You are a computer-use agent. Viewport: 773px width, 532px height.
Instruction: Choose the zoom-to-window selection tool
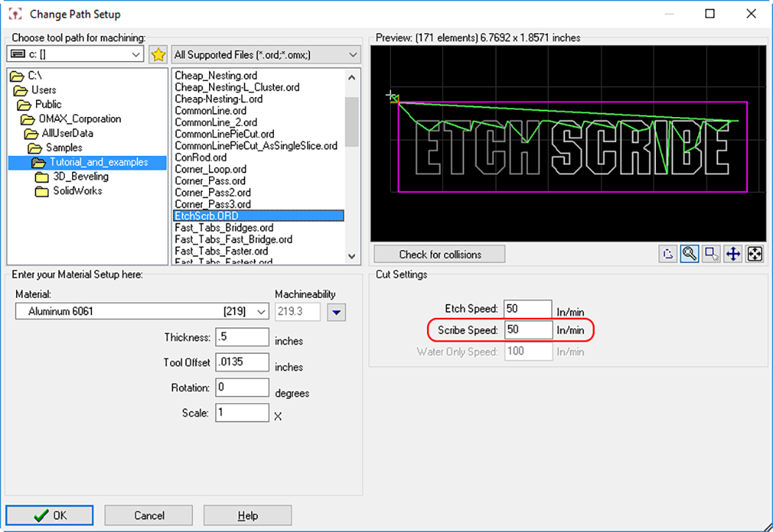711,255
